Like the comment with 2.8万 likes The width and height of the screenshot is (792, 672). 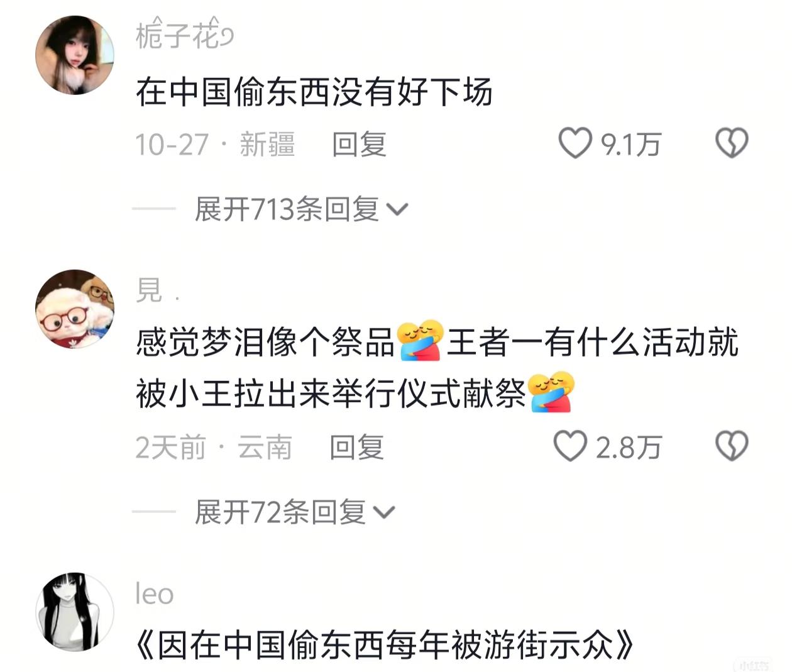click(x=570, y=446)
